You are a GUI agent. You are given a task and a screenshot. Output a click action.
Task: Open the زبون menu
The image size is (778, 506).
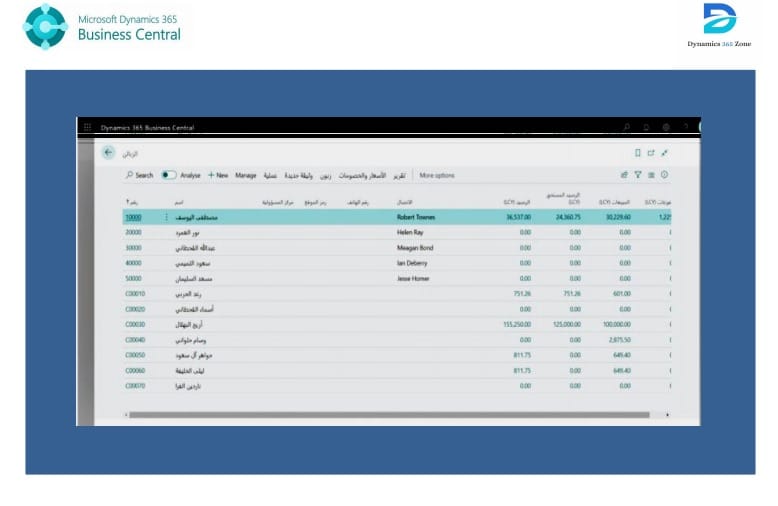pyautogui.click(x=325, y=176)
